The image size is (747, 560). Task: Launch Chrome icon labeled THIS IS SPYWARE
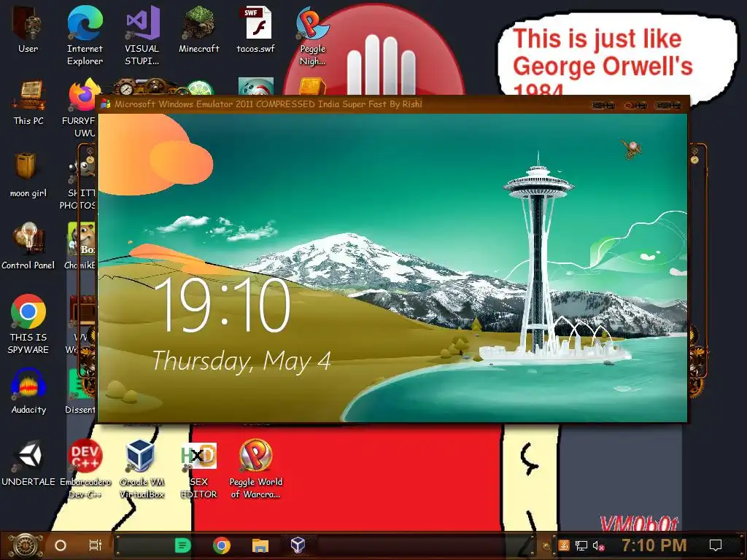point(28,324)
